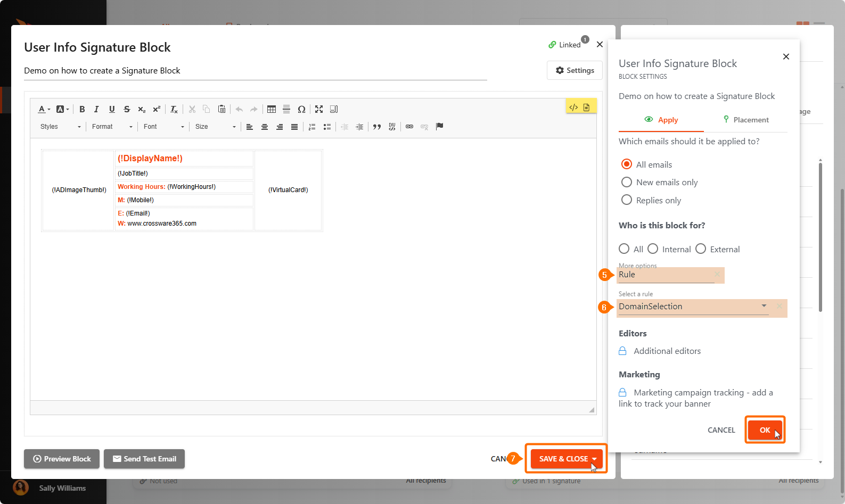This screenshot has height=504, width=845.
Task: Switch to the Placement tab
Action: point(745,120)
